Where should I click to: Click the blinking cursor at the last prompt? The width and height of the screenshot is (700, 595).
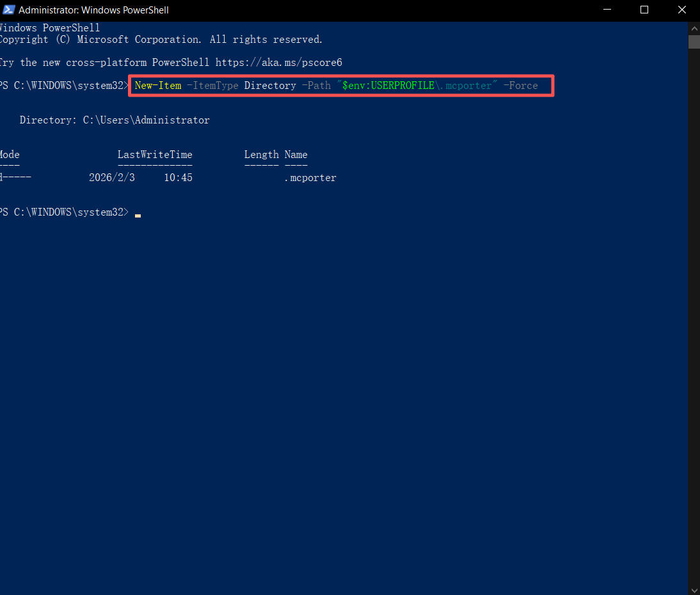point(138,214)
